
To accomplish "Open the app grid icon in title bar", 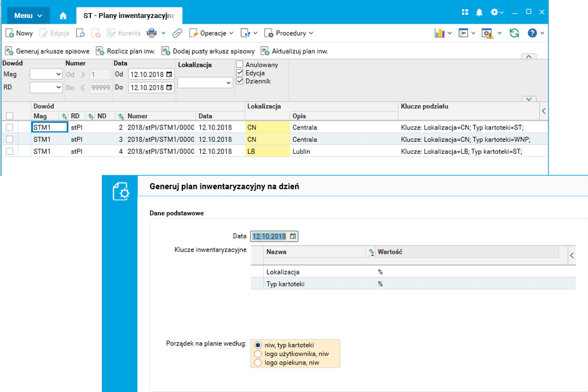I will [465, 12].
